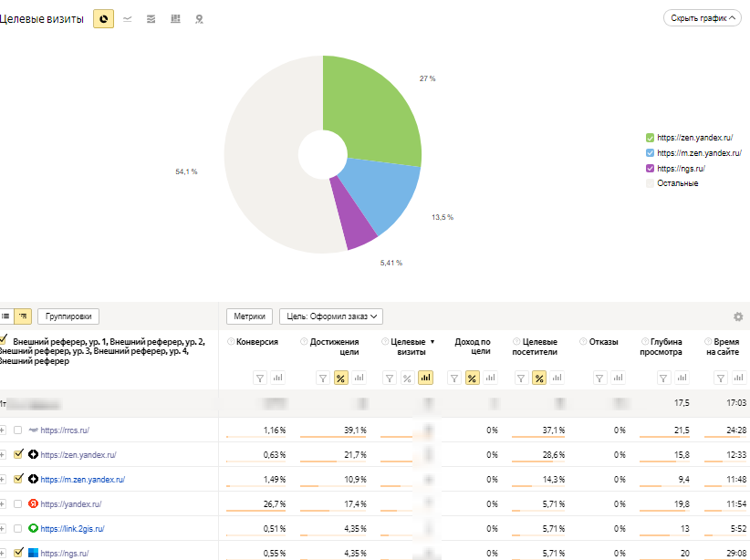Show chart for Отказы column
Viewport: 750px width, 560px height.
point(618,378)
